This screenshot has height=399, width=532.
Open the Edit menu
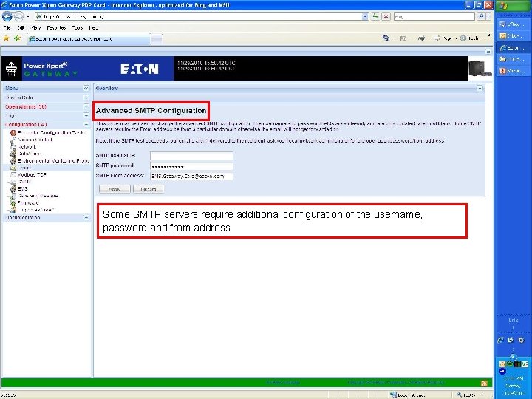tap(21, 28)
